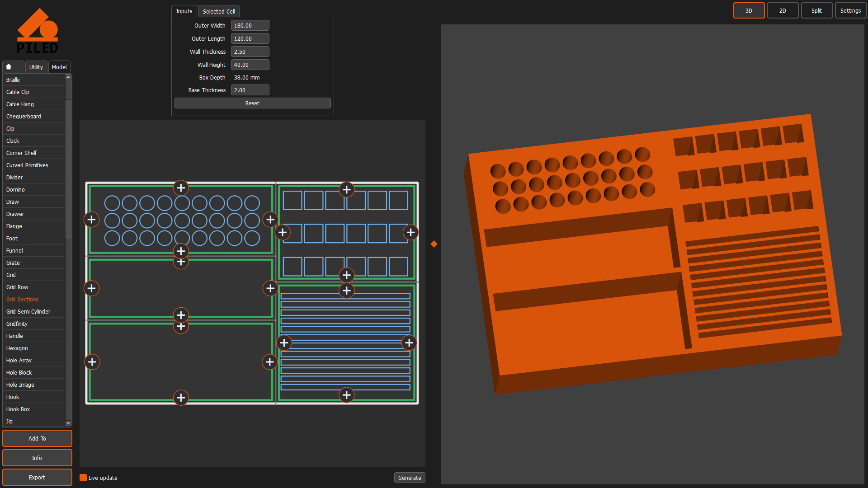Click the 3D organizer model preview
Screen dimensions: 868x488
coord(652,253)
